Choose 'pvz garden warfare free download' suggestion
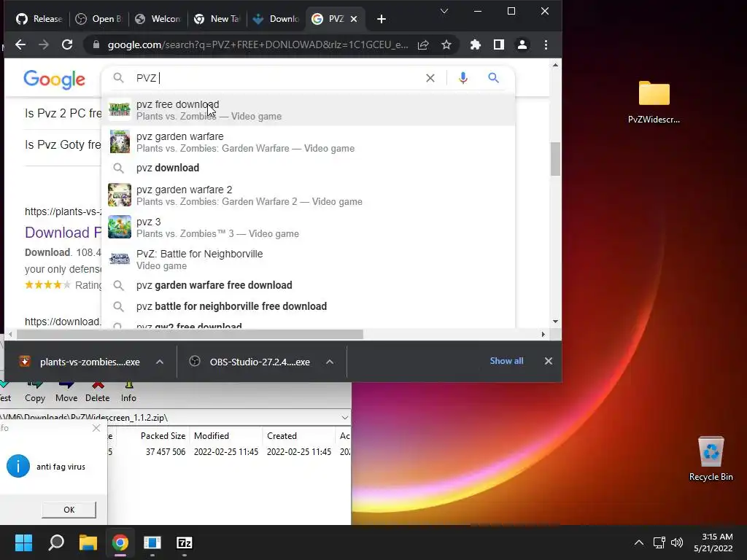Viewport: 747px width, 560px height. [309, 285]
